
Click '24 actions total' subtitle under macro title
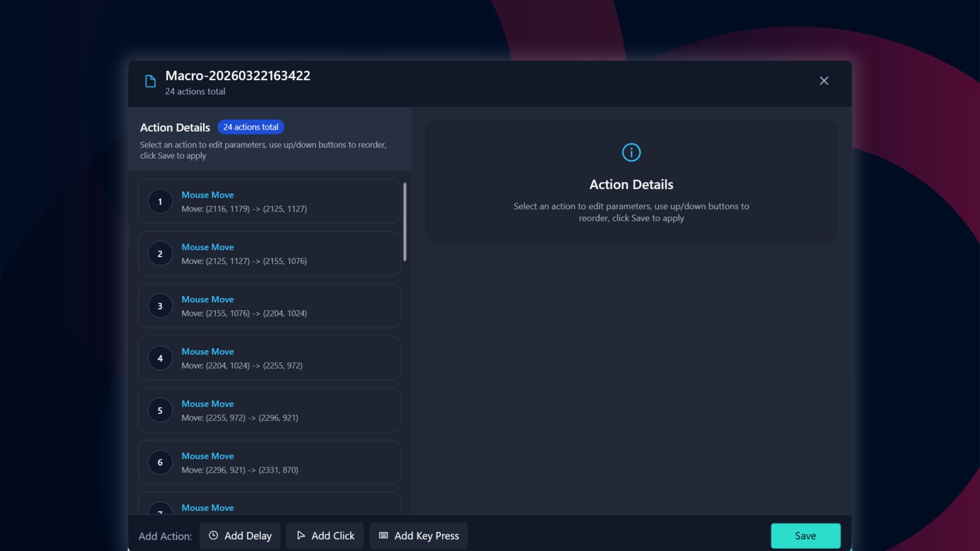click(195, 91)
